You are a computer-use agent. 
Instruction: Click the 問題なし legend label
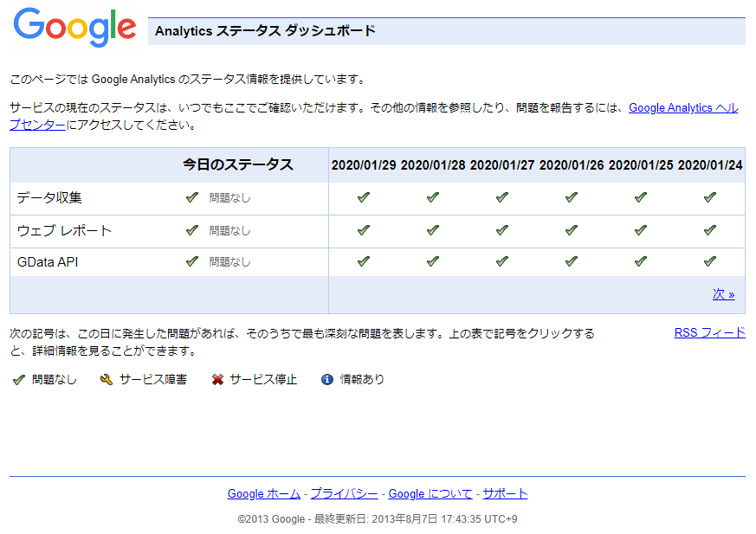55,380
